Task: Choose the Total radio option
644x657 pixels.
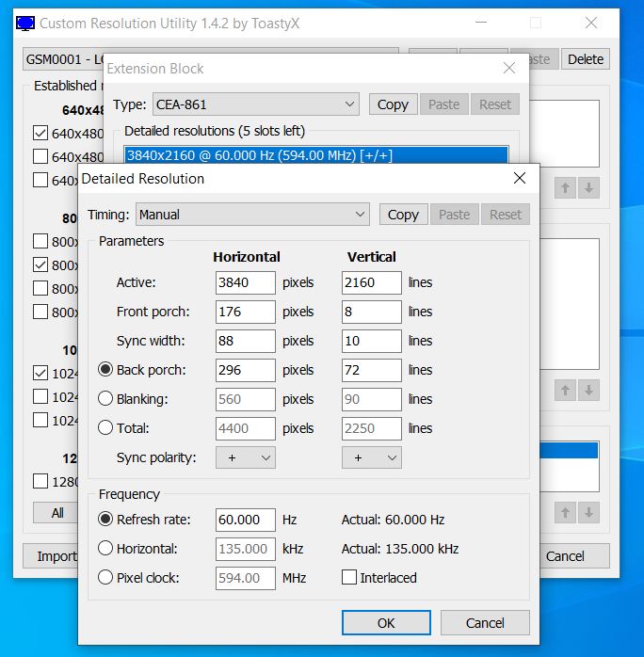Action: (x=105, y=428)
